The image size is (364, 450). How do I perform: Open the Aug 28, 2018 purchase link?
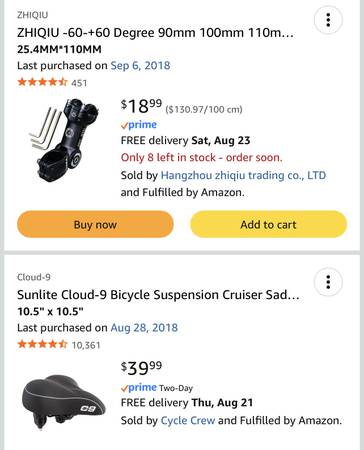click(144, 328)
